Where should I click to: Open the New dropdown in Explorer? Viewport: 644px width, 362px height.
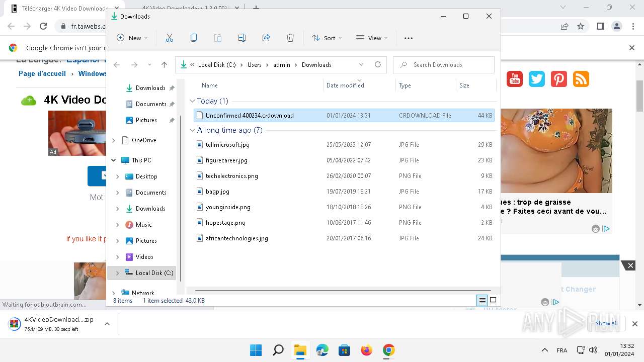132,38
